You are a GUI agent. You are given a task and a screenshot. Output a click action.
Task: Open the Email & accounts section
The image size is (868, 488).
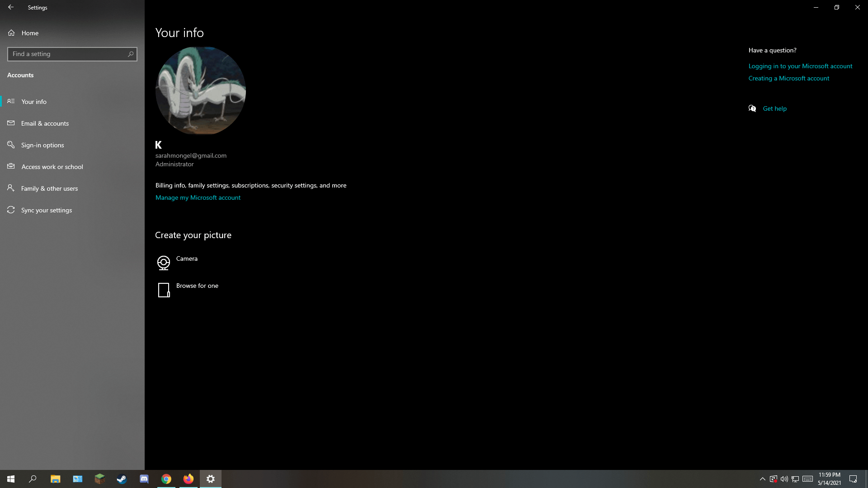click(45, 123)
